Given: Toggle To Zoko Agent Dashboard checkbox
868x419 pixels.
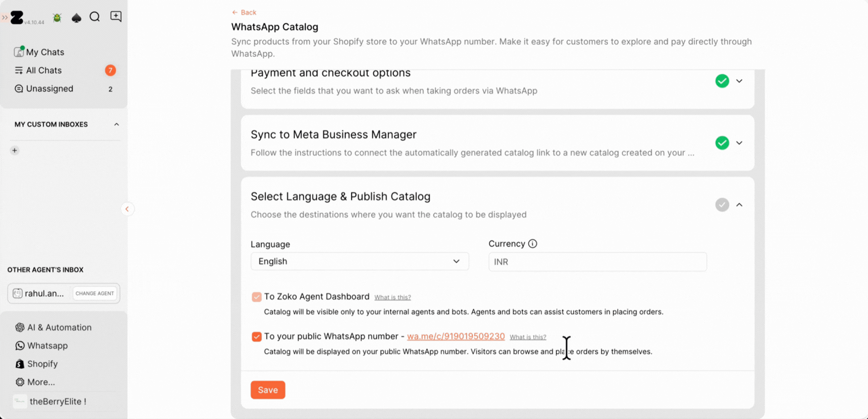Looking at the screenshot, I should 256,297.
